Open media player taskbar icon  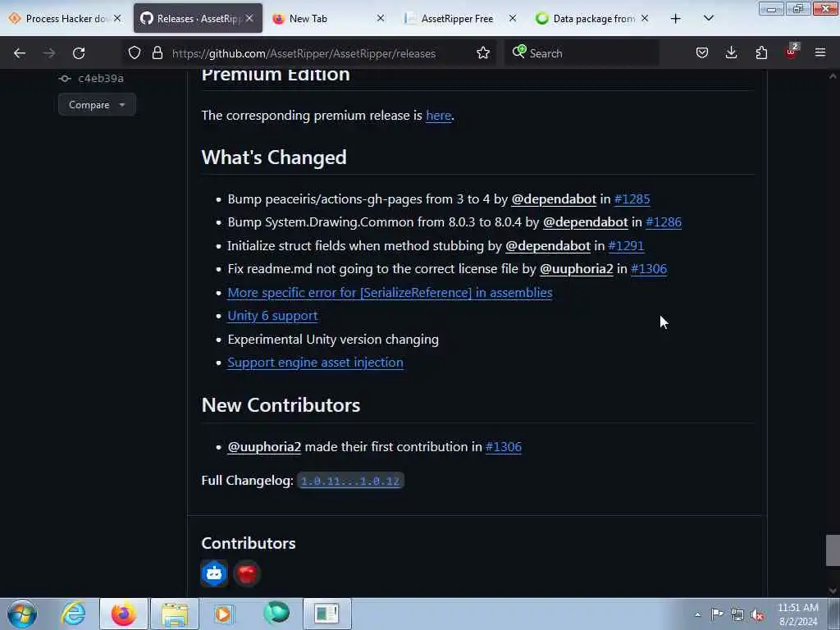coord(223,614)
